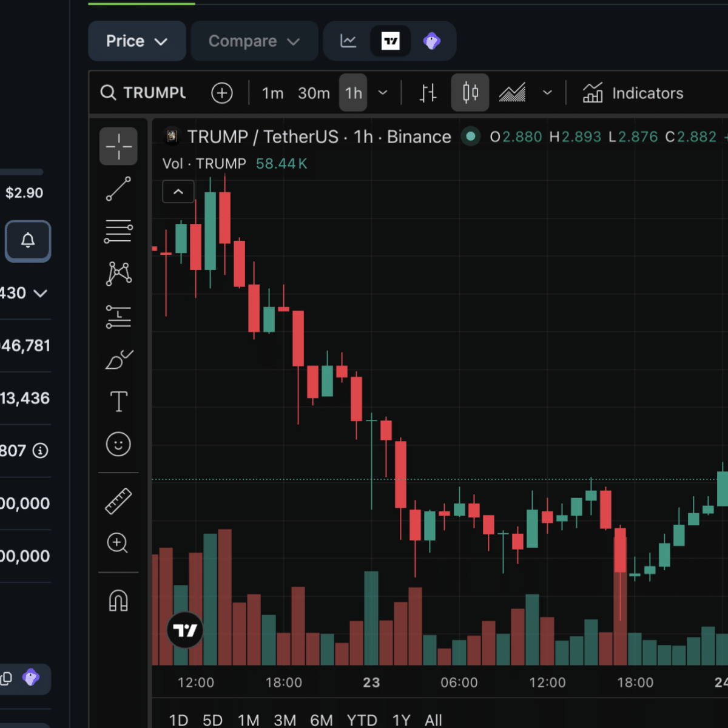This screenshot has height=728, width=728.
Task: Select the brush drawing tool
Action: click(x=118, y=359)
